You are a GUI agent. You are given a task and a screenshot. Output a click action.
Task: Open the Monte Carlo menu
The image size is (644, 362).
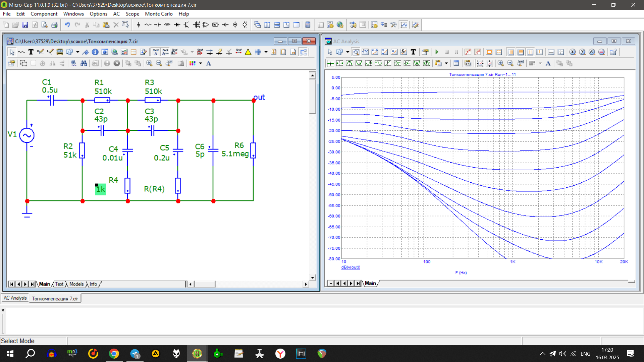click(x=159, y=14)
